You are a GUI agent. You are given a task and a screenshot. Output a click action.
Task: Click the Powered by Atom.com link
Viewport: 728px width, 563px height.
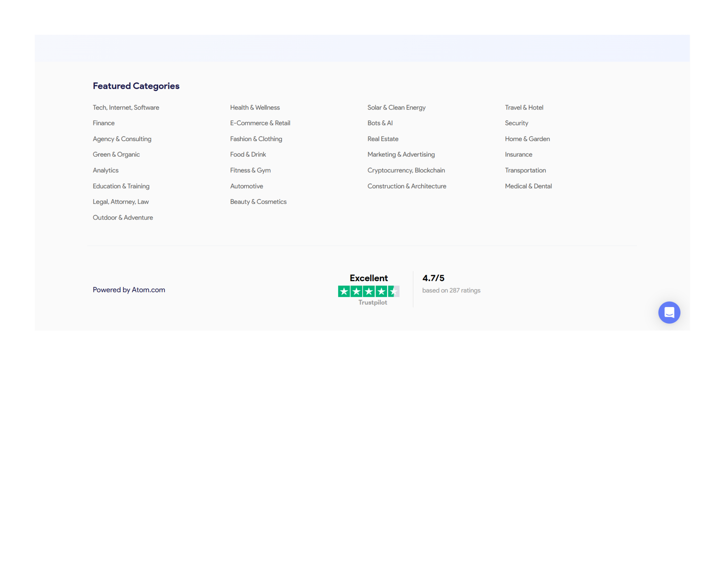(x=129, y=289)
